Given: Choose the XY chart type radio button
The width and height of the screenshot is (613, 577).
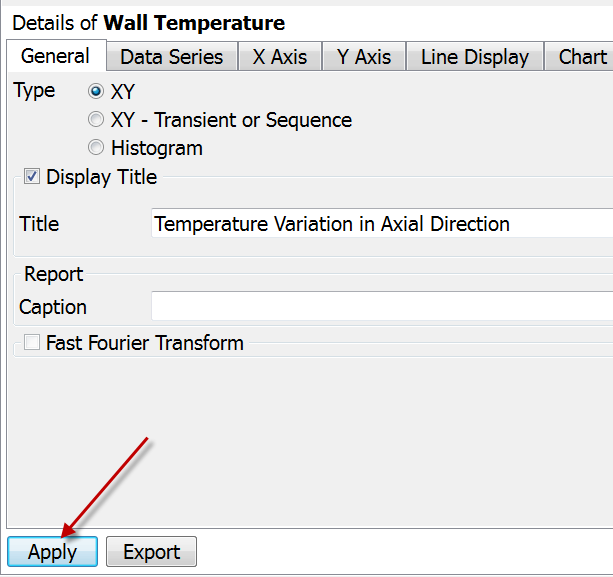Looking at the screenshot, I should click(96, 91).
